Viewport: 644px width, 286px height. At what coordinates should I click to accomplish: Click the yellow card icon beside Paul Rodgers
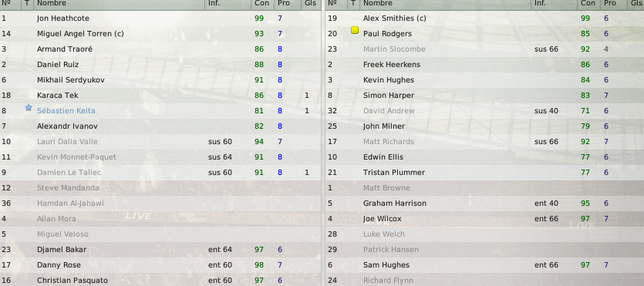tap(355, 30)
